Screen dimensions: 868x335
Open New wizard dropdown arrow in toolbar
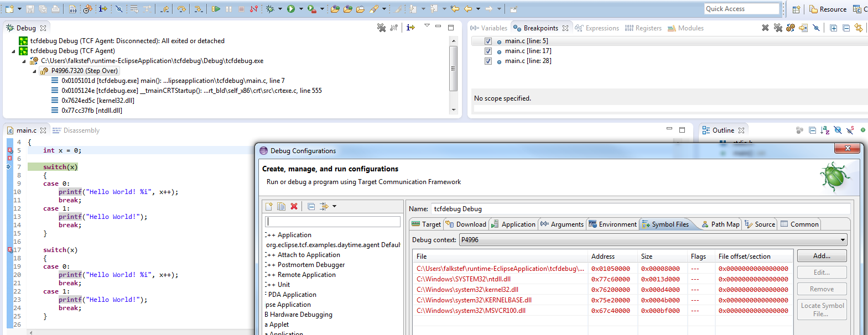click(19, 9)
